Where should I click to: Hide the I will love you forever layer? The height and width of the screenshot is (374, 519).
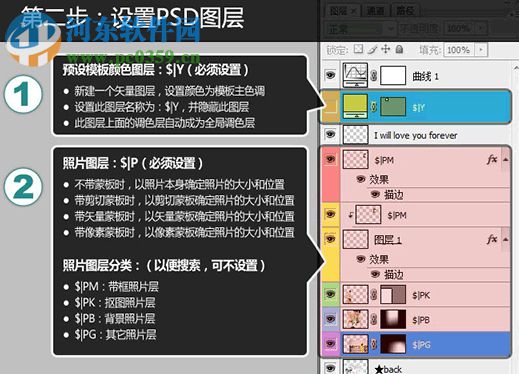coord(330,134)
